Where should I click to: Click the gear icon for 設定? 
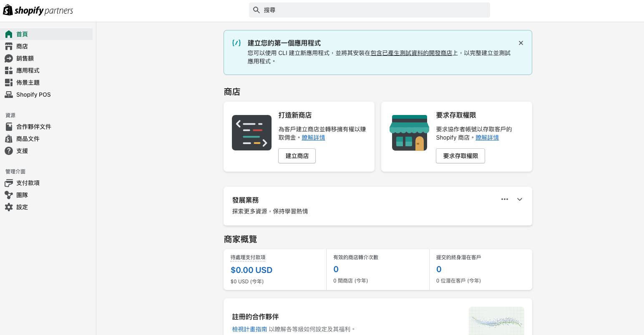9,207
